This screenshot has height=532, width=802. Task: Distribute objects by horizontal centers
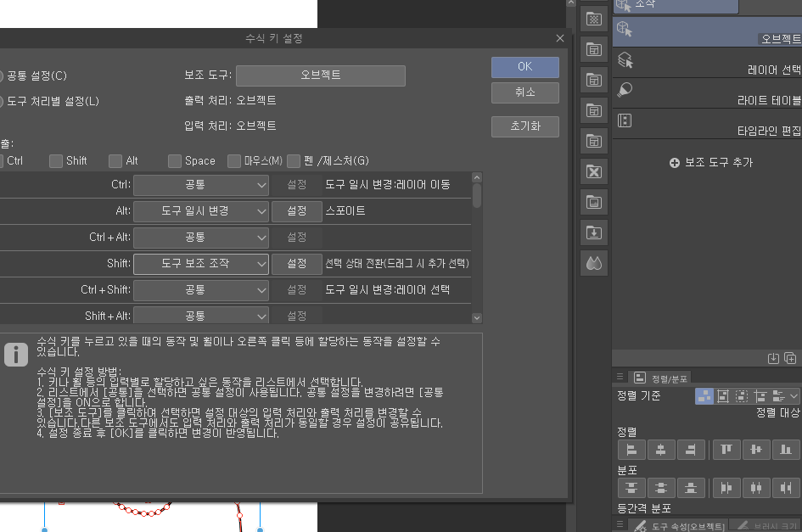pos(756,488)
